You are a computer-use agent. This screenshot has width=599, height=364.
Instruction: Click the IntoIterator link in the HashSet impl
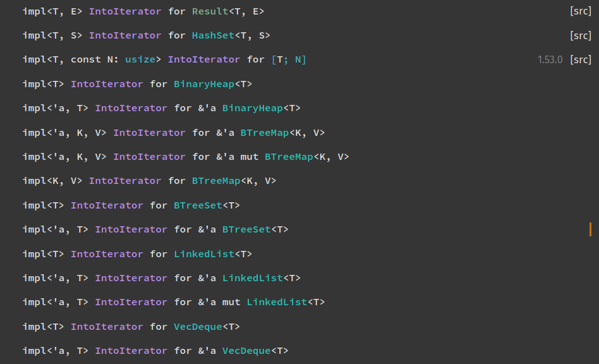124,35
